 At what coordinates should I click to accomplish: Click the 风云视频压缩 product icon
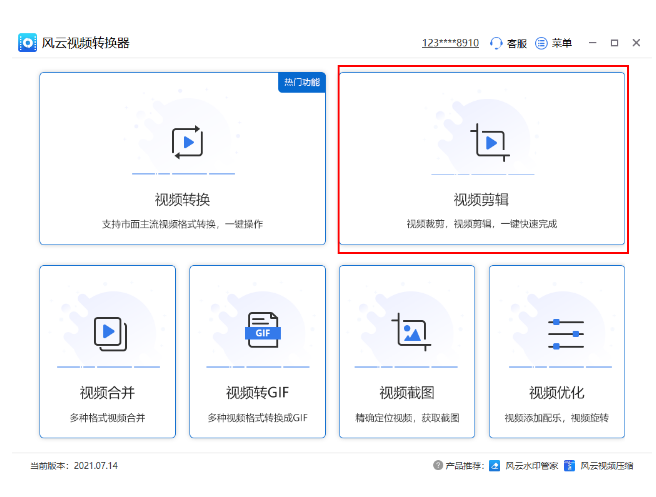coord(569,466)
